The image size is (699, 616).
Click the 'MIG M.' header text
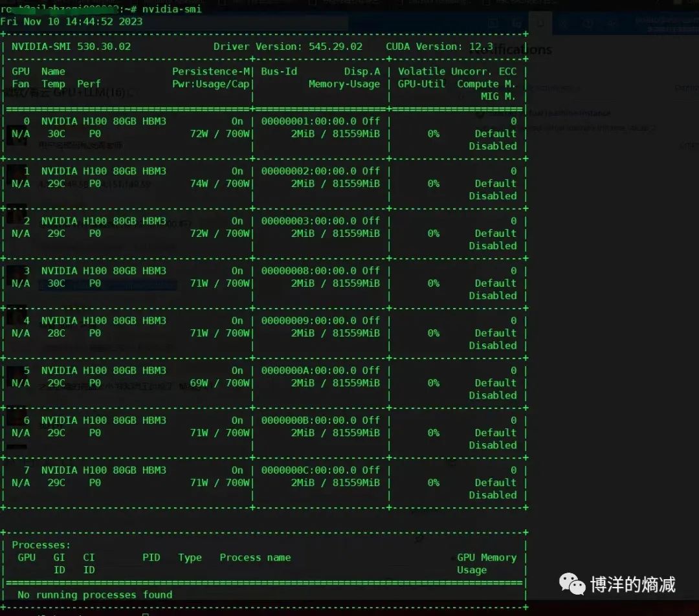click(x=498, y=96)
